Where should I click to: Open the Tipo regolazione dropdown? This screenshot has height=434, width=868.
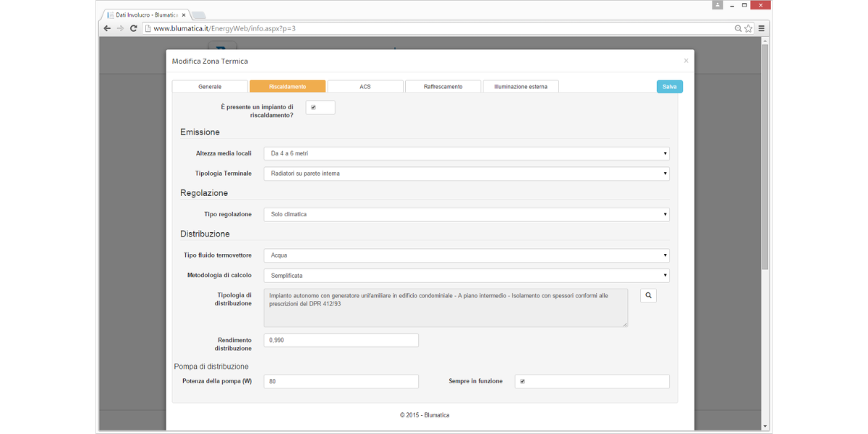coord(466,214)
